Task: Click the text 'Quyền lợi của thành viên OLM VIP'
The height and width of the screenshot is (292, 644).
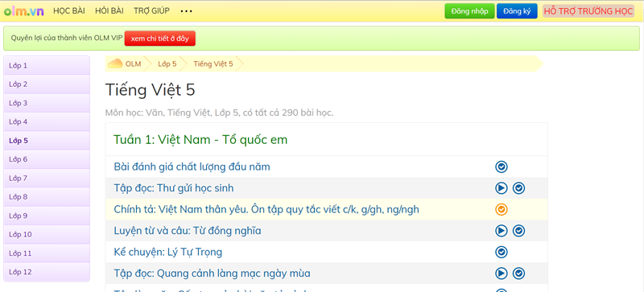Action: click(x=67, y=38)
